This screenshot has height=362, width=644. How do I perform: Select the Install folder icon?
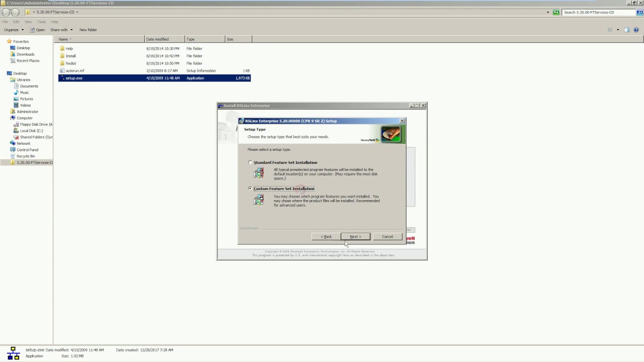[62, 56]
